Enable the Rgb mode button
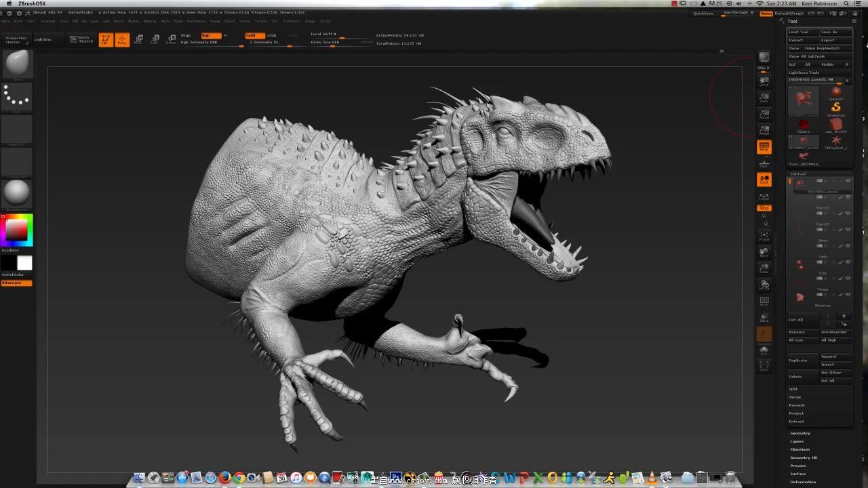This screenshot has height=488, width=868. [211, 35]
